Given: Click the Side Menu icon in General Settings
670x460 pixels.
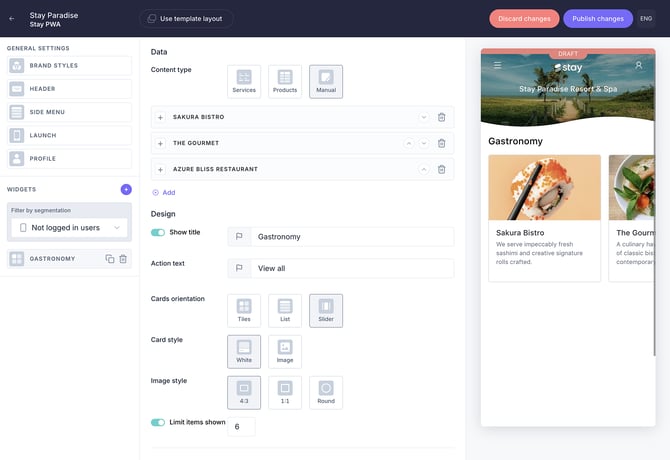Looking at the screenshot, I should (x=17, y=112).
